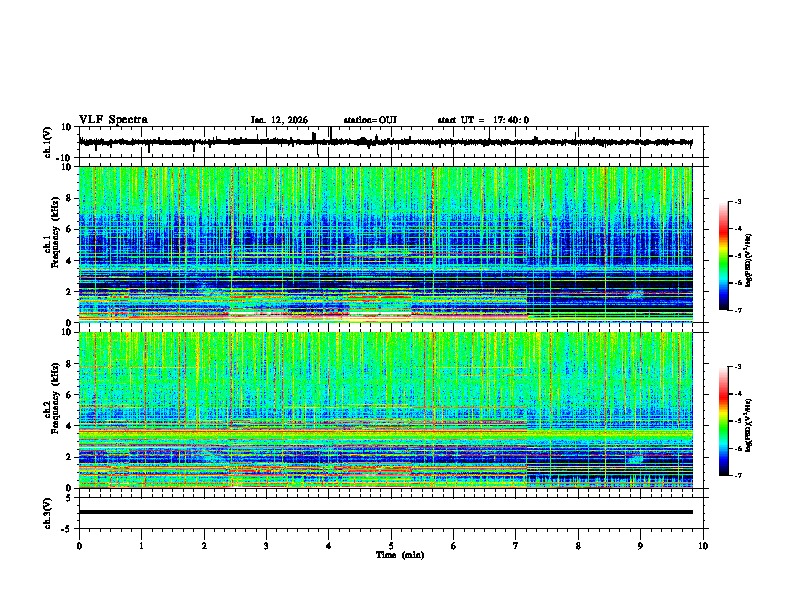Click the "10" label ending the time axis
Viewport: 792px width, 612px height.
point(703,546)
